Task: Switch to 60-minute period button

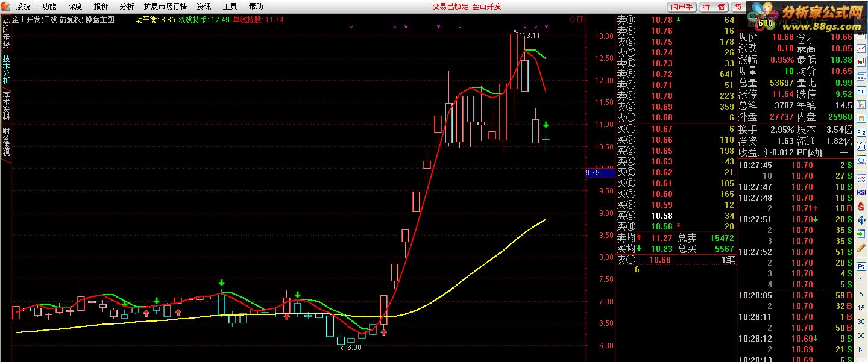Action: coord(861,334)
